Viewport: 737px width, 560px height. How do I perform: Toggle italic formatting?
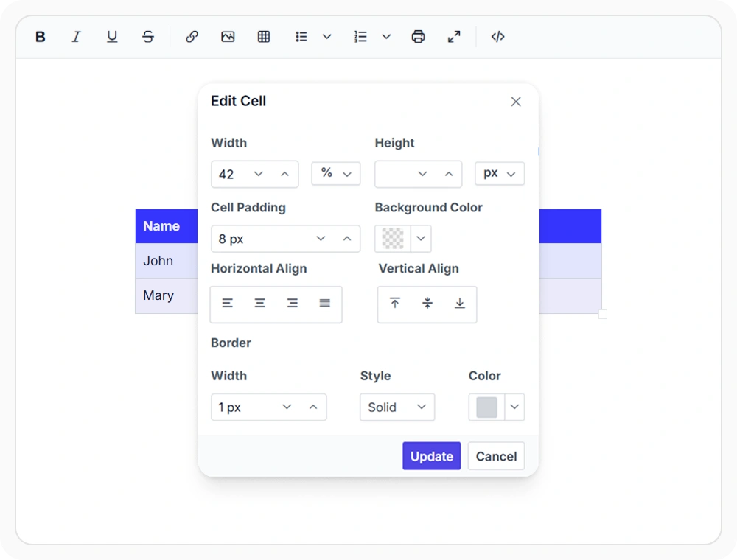(x=76, y=37)
